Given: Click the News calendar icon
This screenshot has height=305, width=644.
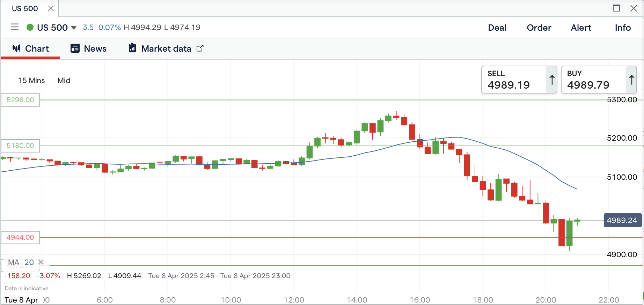Looking at the screenshot, I should [x=75, y=48].
